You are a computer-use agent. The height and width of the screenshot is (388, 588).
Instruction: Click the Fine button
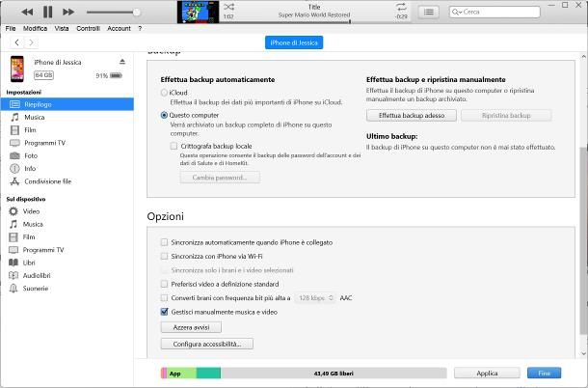coord(544,374)
